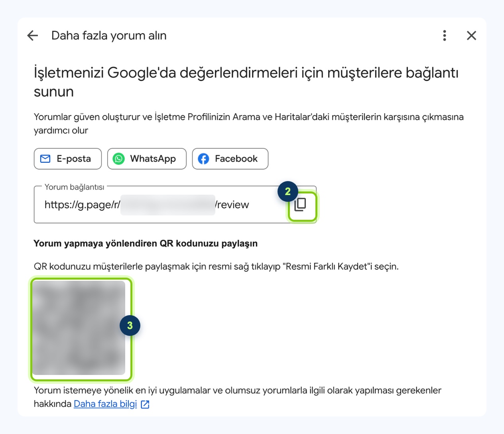Select the Yorum bağlantısı URL field

[175, 205]
